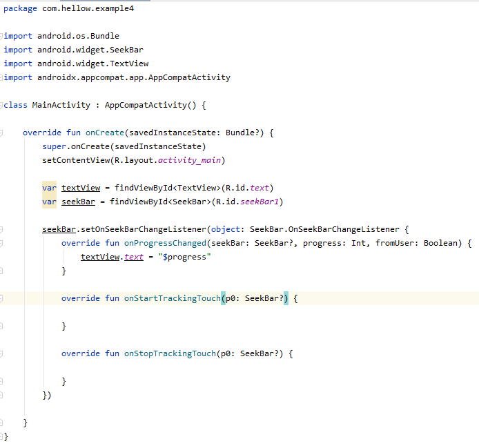Click the "android.widget.TextView" import path

point(93,64)
